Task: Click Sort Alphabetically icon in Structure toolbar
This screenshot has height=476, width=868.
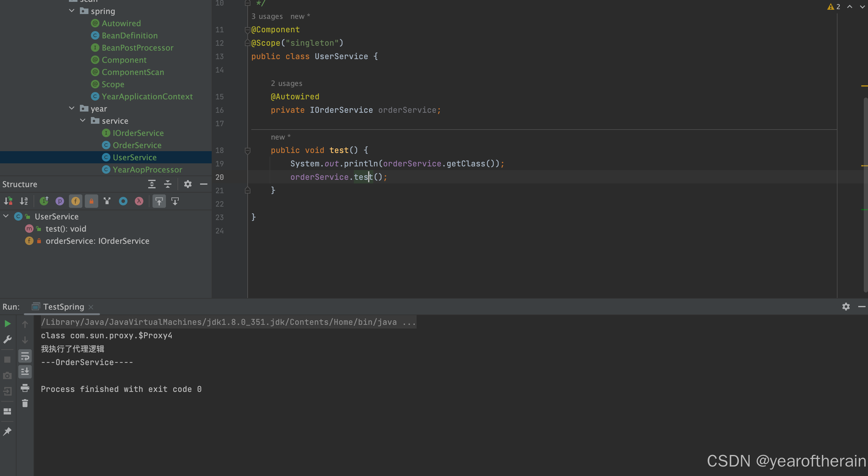Action: (24, 201)
